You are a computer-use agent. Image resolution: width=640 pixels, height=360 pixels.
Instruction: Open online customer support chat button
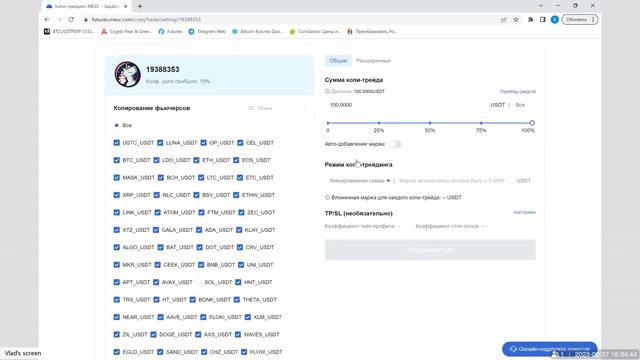pyautogui.click(x=549, y=349)
